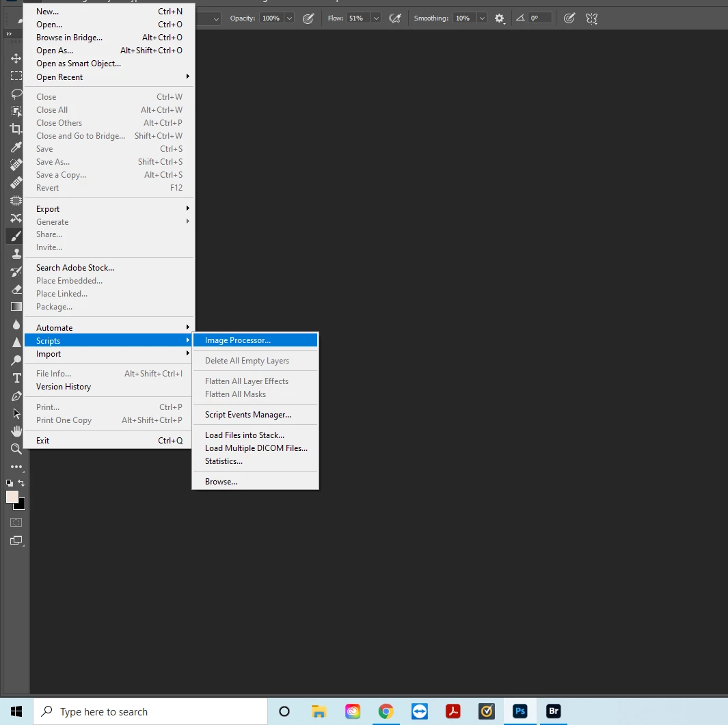Click Search Adobe Stock
This screenshot has height=725, width=728.
coord(109,268)
